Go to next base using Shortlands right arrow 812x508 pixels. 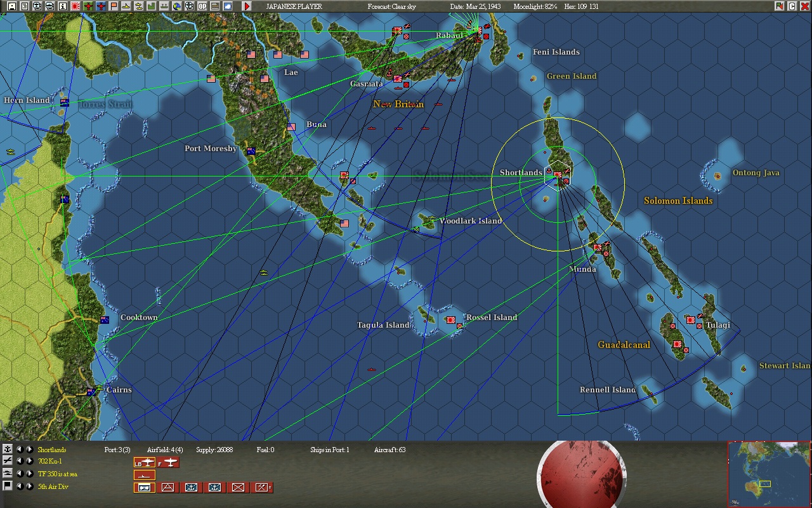point(29,450)
